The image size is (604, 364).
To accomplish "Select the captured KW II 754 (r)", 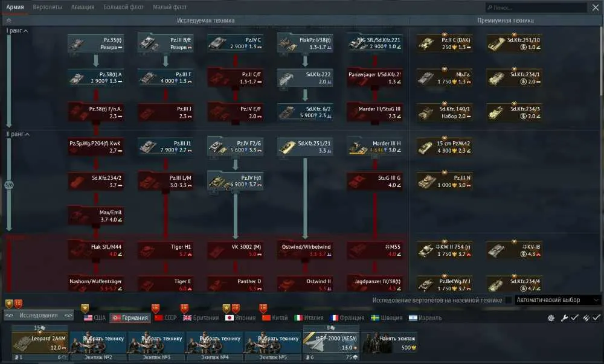I will pyautogui.click(x=445, y=250).
